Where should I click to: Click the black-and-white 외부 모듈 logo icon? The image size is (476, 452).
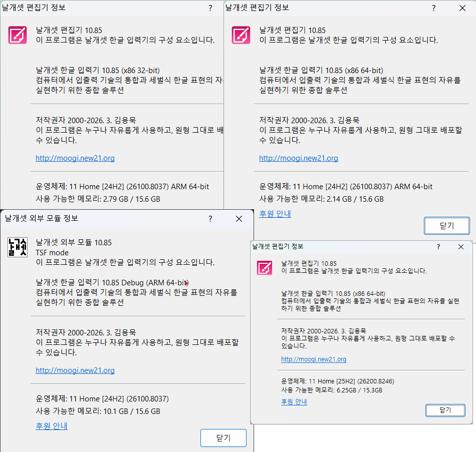(18, 247)
